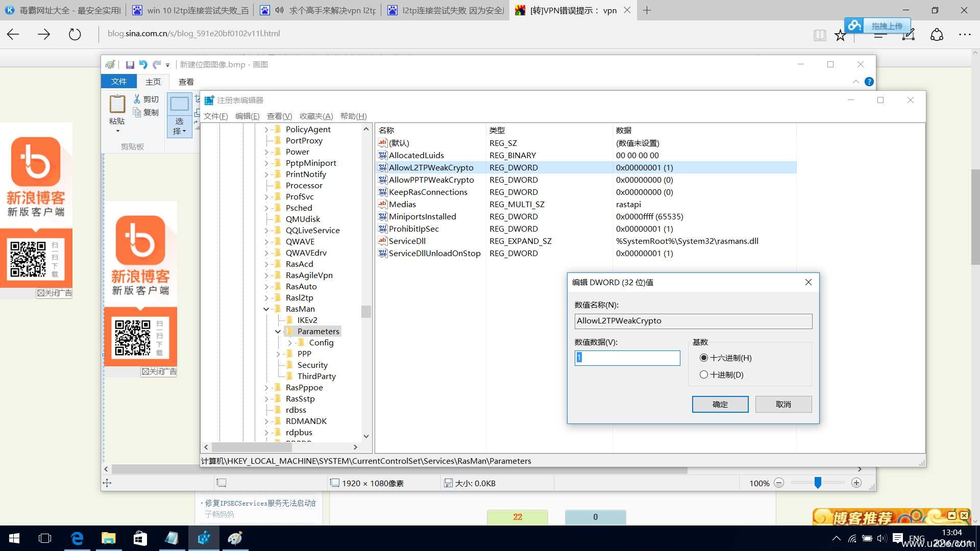Expand the RDMANDK registry key

point(266,421)
